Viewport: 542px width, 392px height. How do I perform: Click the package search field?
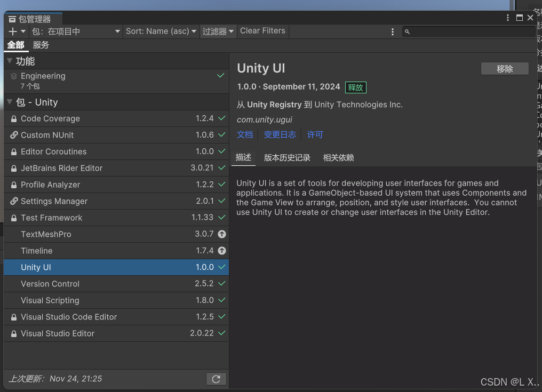pos(469,31)
